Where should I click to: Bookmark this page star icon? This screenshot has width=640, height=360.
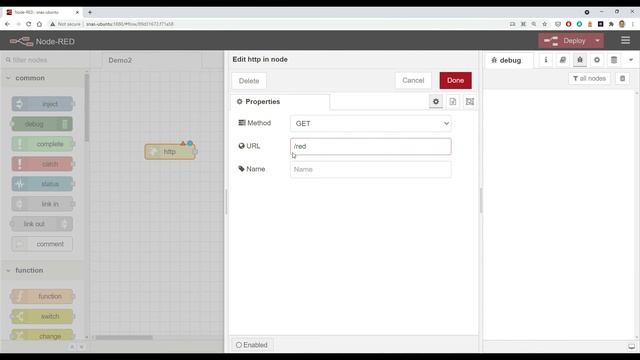pyautogui.click(x=544, y=24)
